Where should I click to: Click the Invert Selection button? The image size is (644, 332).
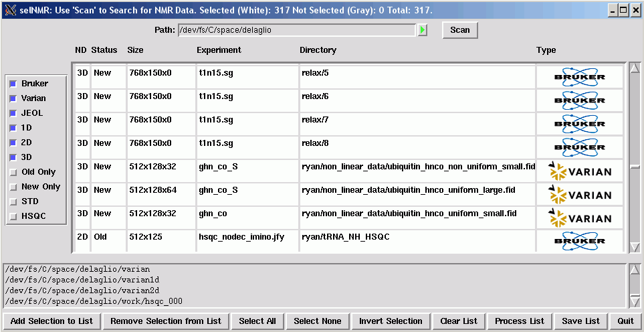[x=391, y=321]
